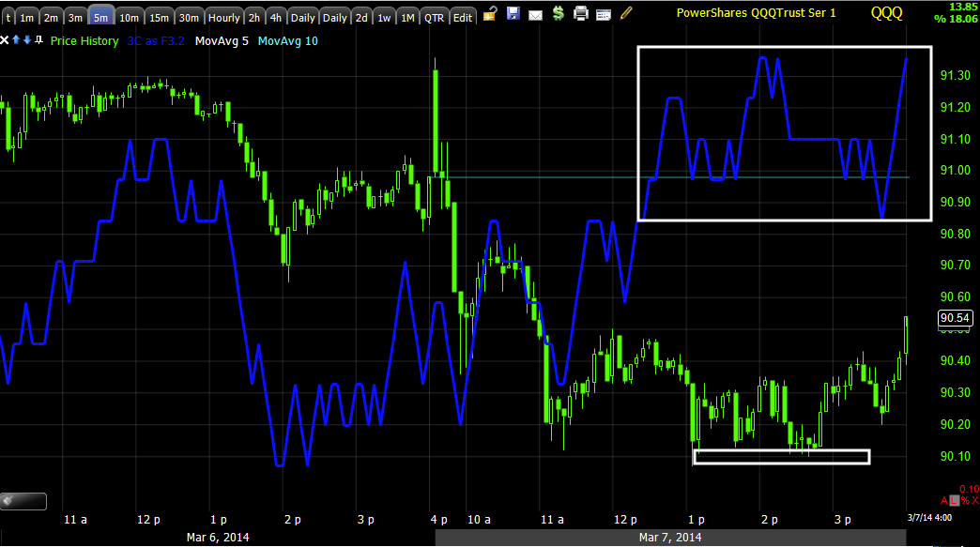Click the X icon beside Price History
Screen dimensions: 980x547
5,40
